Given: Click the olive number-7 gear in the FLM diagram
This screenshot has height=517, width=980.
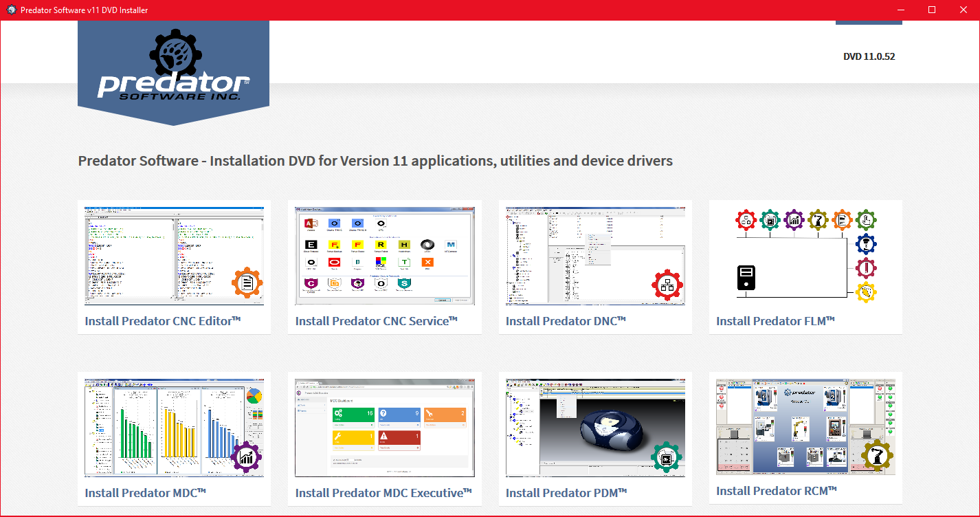Looking at the screenshot, I should (x=818, y=220).
